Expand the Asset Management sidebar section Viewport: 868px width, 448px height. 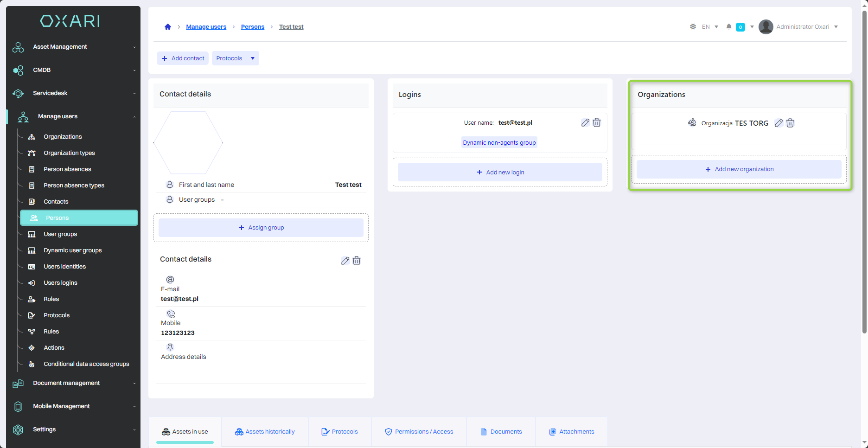[x=74, y=47]
